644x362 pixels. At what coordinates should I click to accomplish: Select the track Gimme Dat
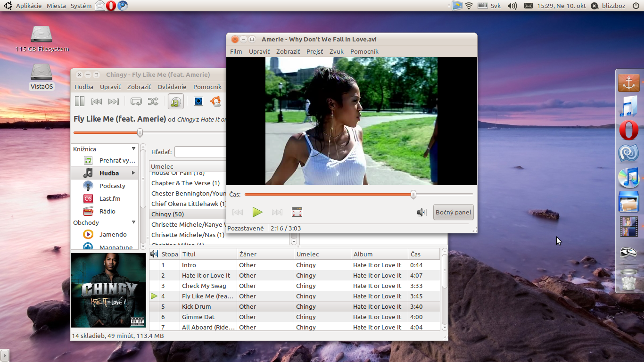295,317
